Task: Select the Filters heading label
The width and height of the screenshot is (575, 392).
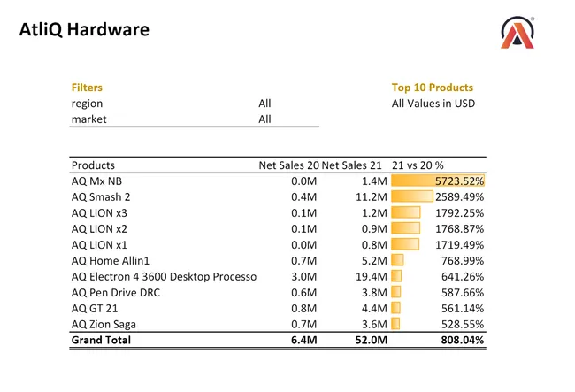Action: tap(87, 88)
